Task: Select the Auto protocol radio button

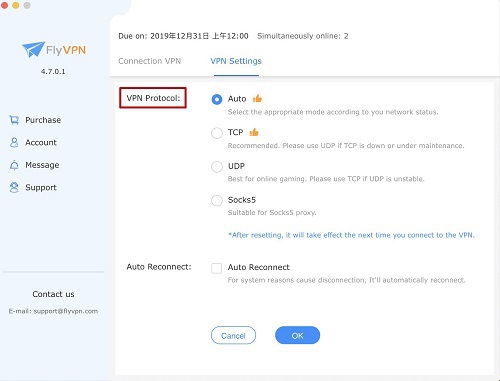Action: pos(217,99)
